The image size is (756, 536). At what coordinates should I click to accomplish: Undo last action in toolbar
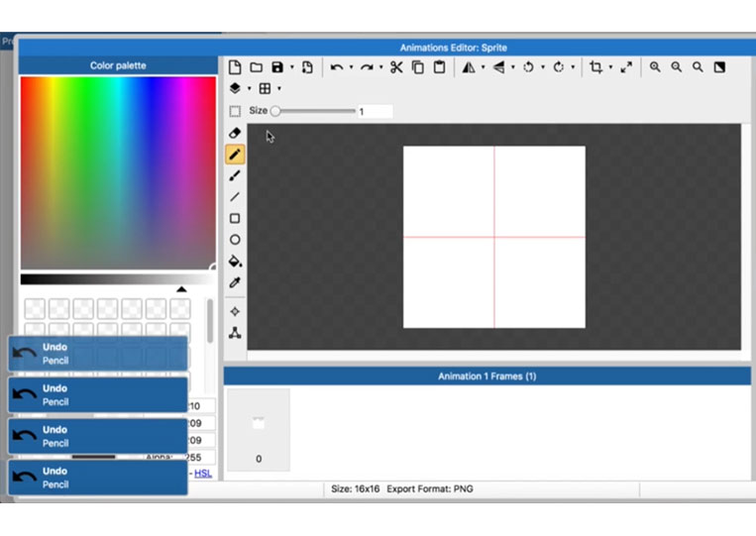click(337, 67)
